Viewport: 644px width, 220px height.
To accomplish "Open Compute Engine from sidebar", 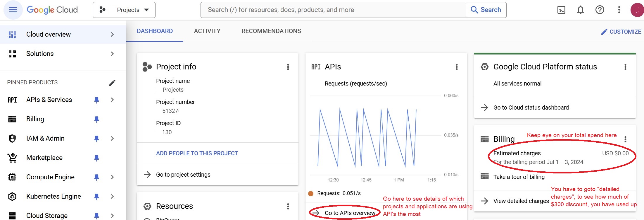I will [x=50, y=177].
